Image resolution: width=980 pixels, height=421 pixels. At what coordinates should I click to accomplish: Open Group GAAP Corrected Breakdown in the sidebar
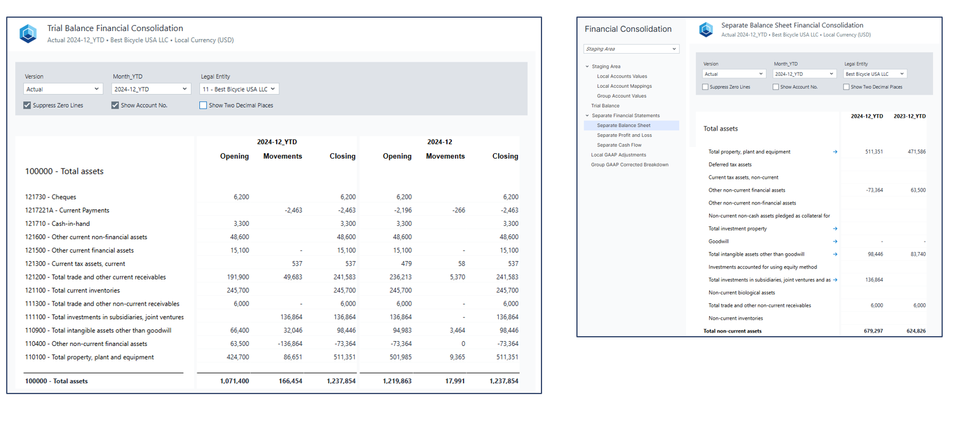[629, 164]
